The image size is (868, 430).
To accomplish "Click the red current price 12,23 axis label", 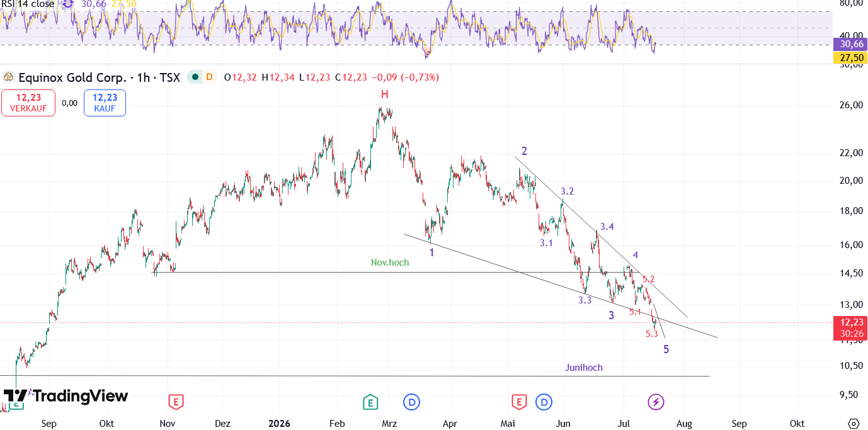I will pyautogui.click(x=850, y=327).
